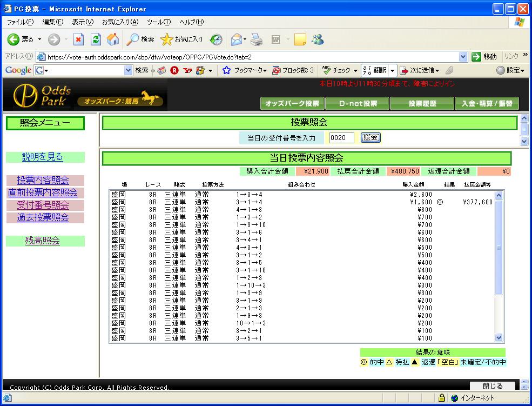Open the address bar dropdown arrow
This screenshot has width=532, height=406.
(463, 57)
